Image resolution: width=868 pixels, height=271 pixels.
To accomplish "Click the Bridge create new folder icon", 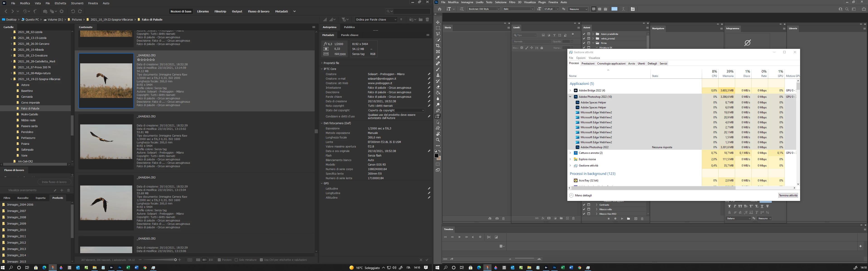I will tap(420, 20).
